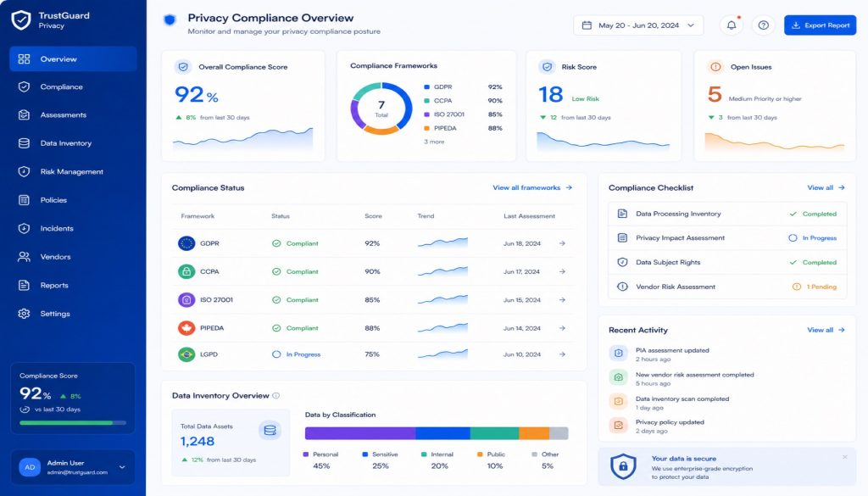The height and width of the screenshot is (496, 868).
Task: Click 3 more in Compliance Frameworks
Action: point(434,142)
